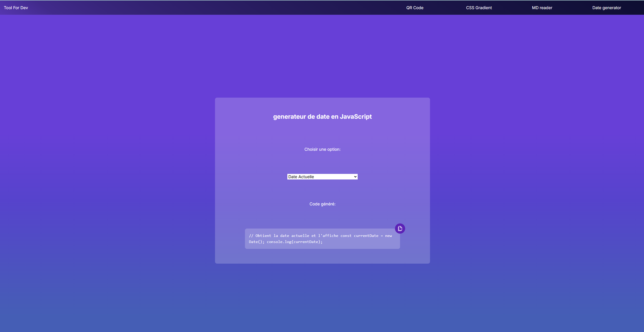This screenshot has height=332, width=644.
Task: Open Date generator nav link
Action: click(606, 8)
